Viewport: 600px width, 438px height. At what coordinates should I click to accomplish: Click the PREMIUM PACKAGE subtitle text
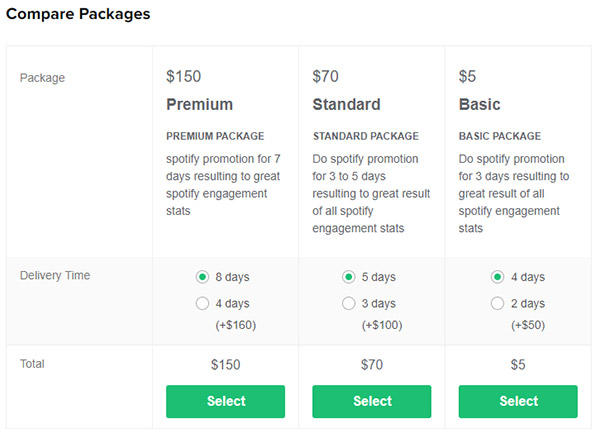[x=215, y=136]
